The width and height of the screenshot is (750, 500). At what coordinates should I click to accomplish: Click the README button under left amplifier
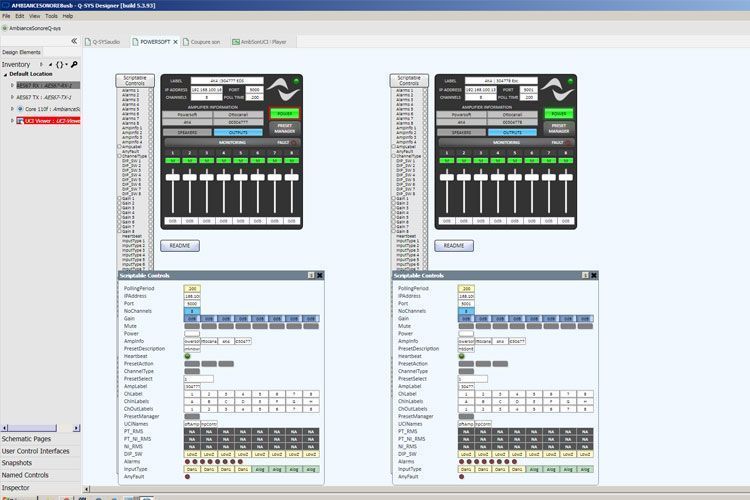[x=180, y=245]
